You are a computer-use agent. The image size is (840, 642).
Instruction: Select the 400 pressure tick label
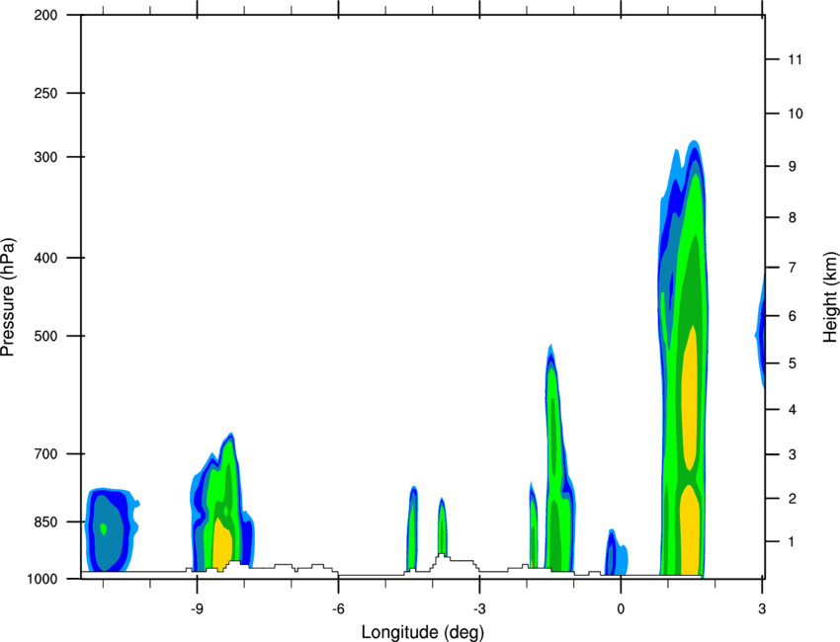click(45, 258)
